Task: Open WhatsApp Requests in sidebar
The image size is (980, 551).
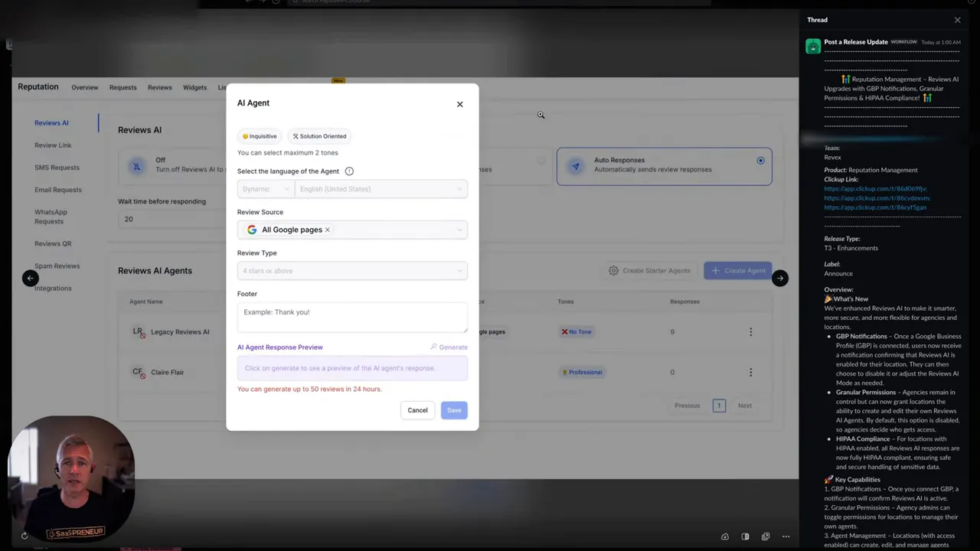Action: click(x=51, y=217)
